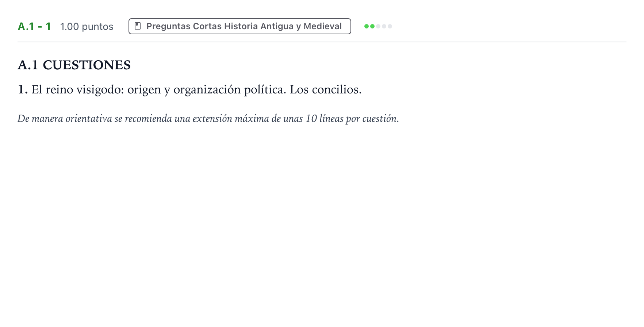
Task: Select the A.1 - 1 question label
Action: coord(34,27)
